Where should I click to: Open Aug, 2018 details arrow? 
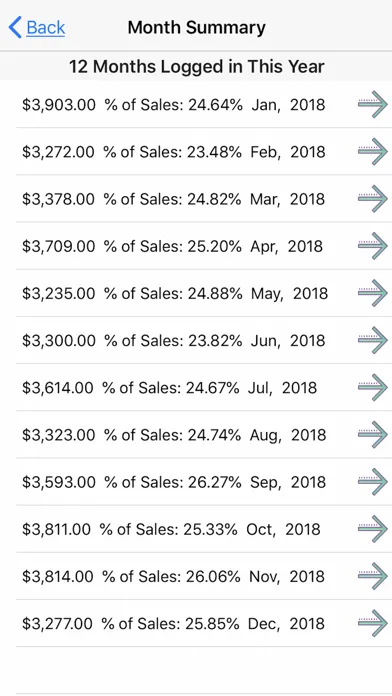(x=373, y=434)
